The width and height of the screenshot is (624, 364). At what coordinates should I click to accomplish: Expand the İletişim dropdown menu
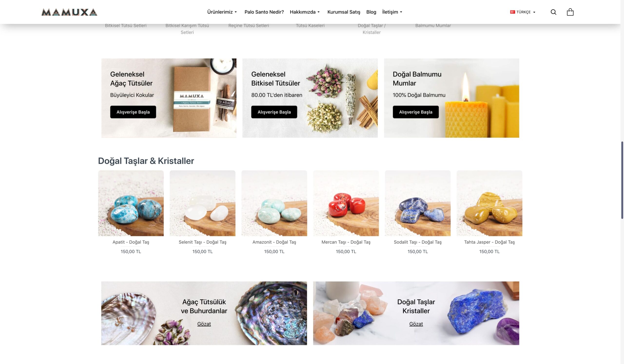click(x=392, y=12)
